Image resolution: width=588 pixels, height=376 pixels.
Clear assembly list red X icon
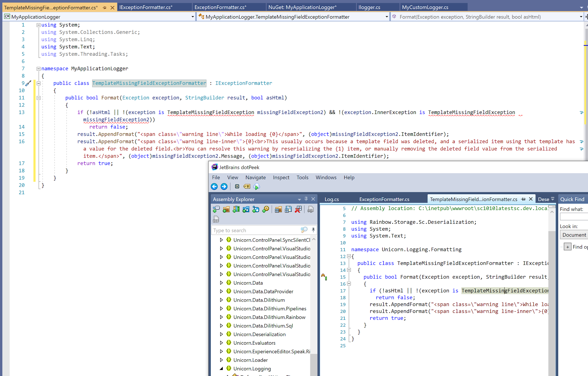point(298,209)
